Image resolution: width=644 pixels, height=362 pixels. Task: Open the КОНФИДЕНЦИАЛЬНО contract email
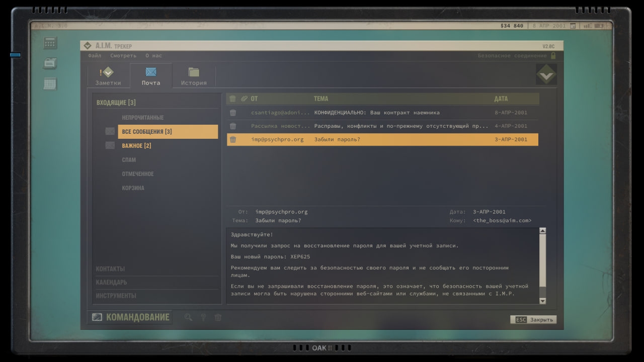(382, 113)
